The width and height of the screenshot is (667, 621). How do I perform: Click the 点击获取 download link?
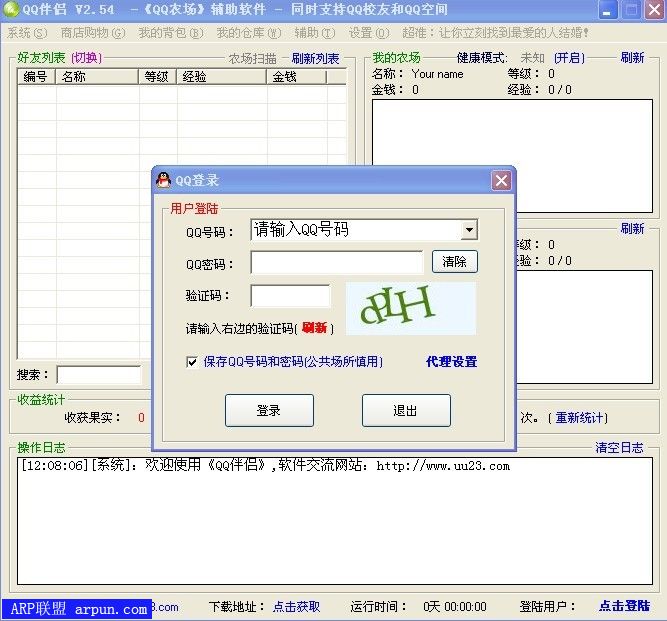pos(296,606)
